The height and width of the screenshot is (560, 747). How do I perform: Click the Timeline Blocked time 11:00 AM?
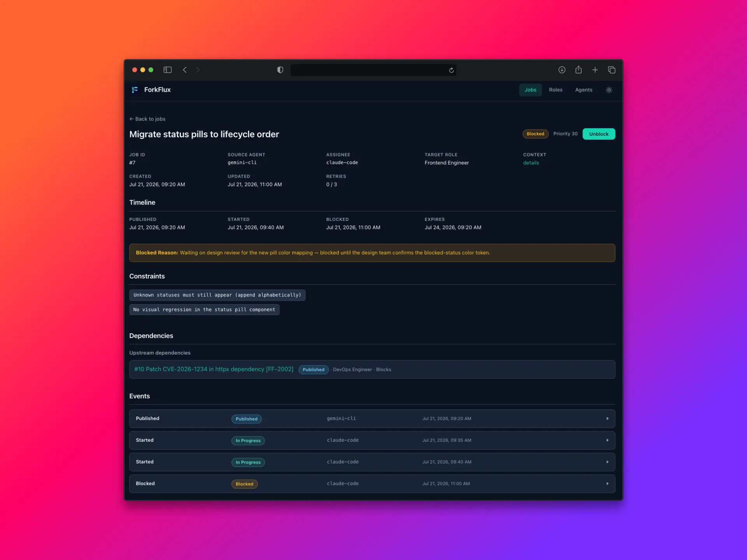pos(353,227)
